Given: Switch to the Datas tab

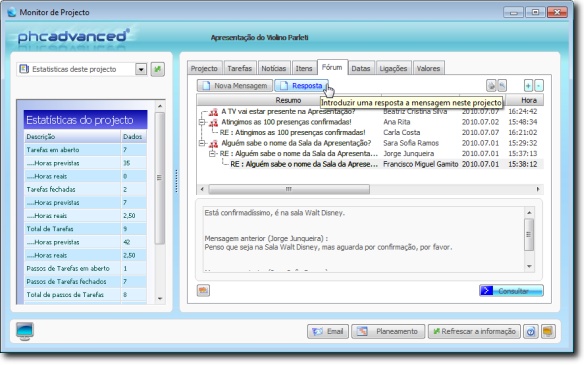Looking at the screenshot, I should coord(361,68).
